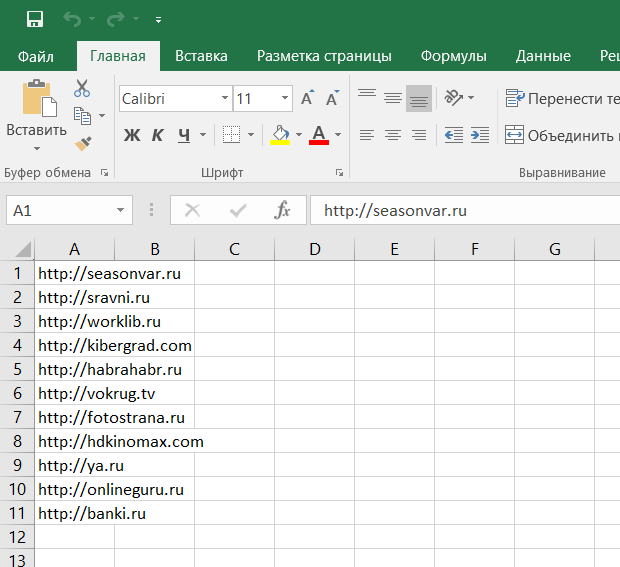Click Объединить merge cells button

tap(562, 135)
